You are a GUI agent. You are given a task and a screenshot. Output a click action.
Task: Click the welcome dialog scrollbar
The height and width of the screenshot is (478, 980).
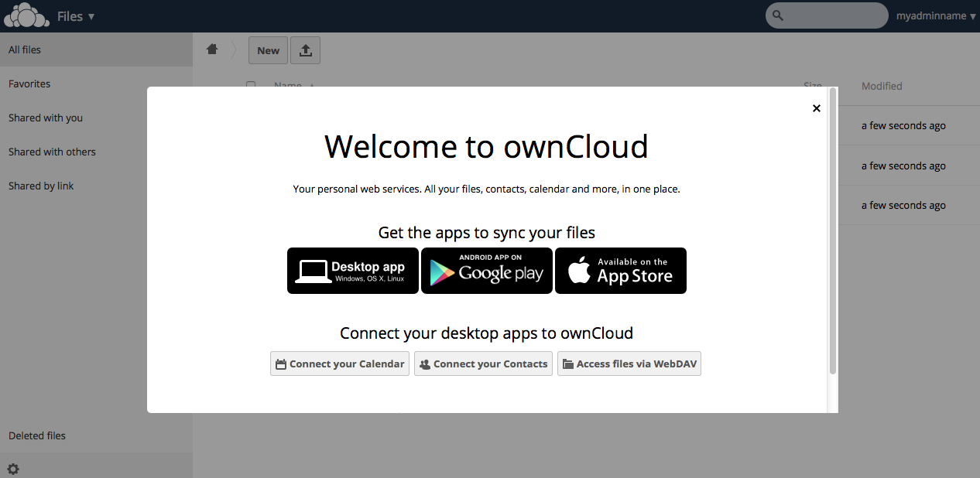[833, 232]
